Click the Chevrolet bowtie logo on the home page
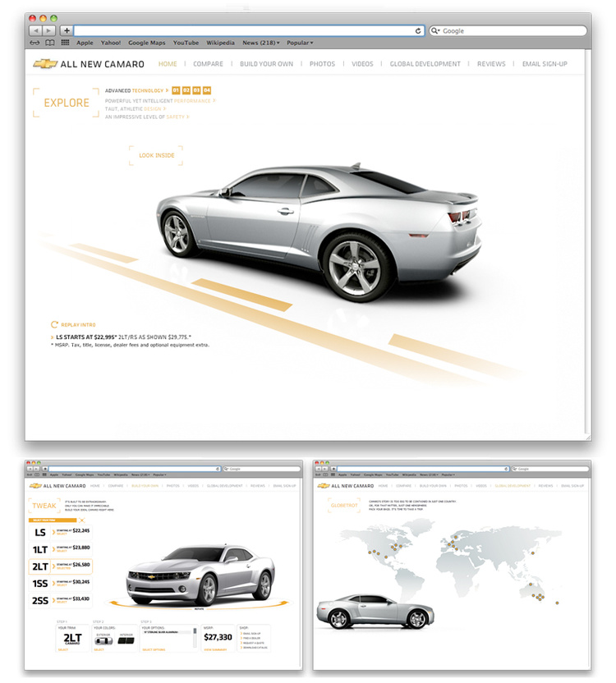Image resolution: width=616 pixels, height=683 pixels. (x=45, y=63)
